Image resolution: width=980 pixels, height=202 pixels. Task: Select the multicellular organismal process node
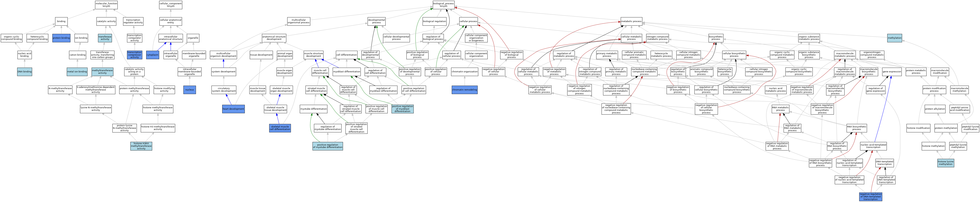299,21
